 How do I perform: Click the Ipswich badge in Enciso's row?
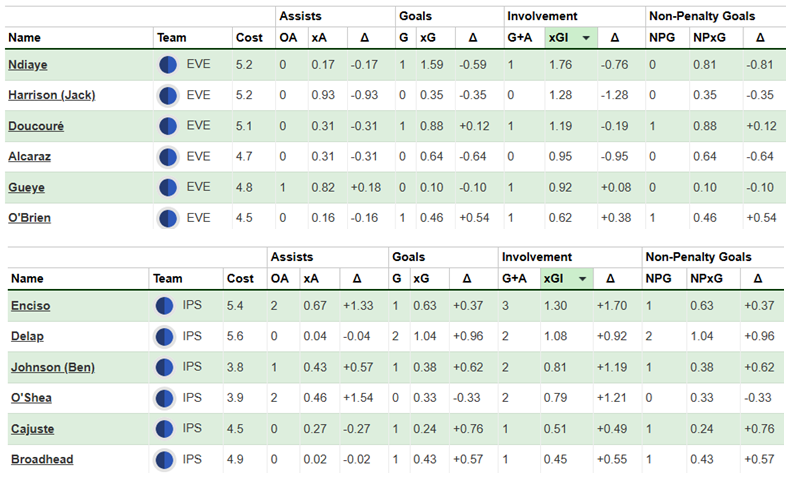click(165, 306)
